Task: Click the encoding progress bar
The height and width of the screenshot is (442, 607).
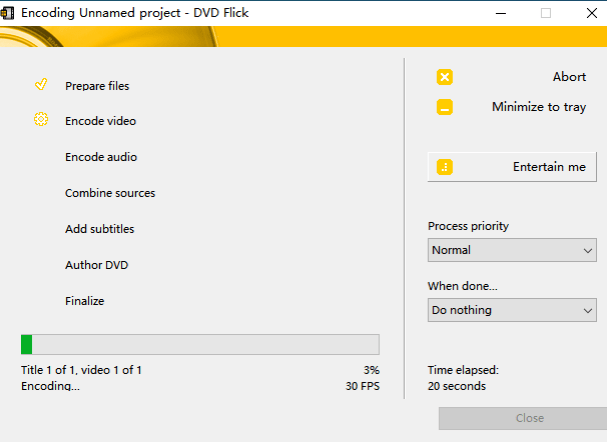Action: click(200, 344)
